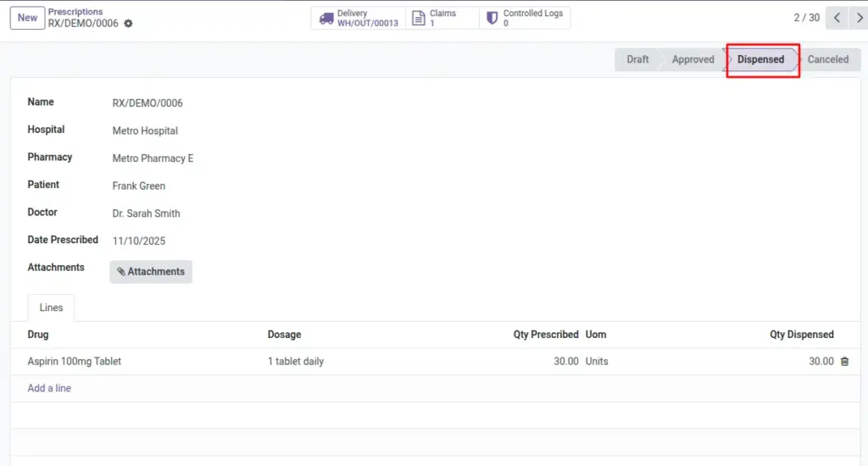This screenshot has height=466, width=868.
Task: Edit the Date Prescribed 11/10/2025
Action: click(x=139, y=241)
